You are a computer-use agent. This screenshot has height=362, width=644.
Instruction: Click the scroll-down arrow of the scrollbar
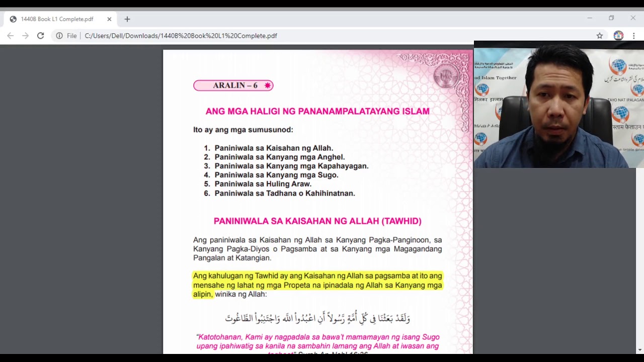(x=640, y=349)
